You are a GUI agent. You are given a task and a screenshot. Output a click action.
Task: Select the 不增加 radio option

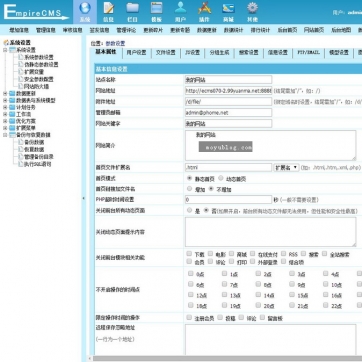point(211,189)
